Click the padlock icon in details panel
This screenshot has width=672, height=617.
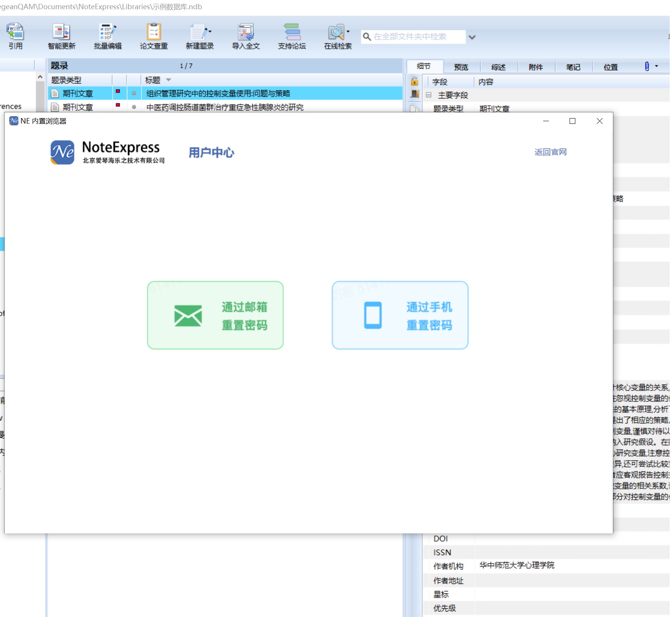(x=414, y=81)
